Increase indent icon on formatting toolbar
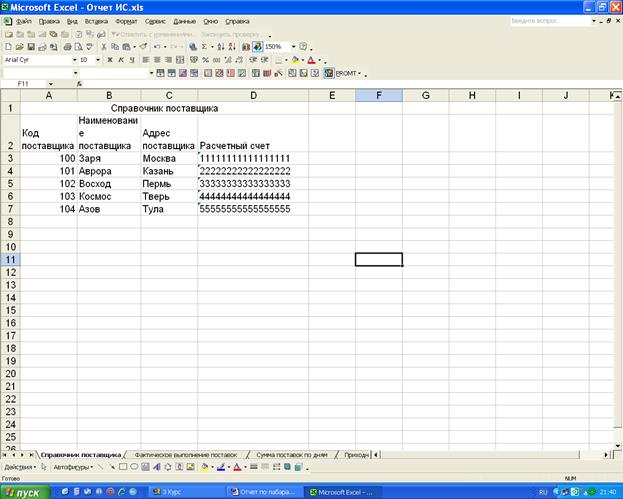Viewport: 623px width, 499px height. tap(264, 60)
